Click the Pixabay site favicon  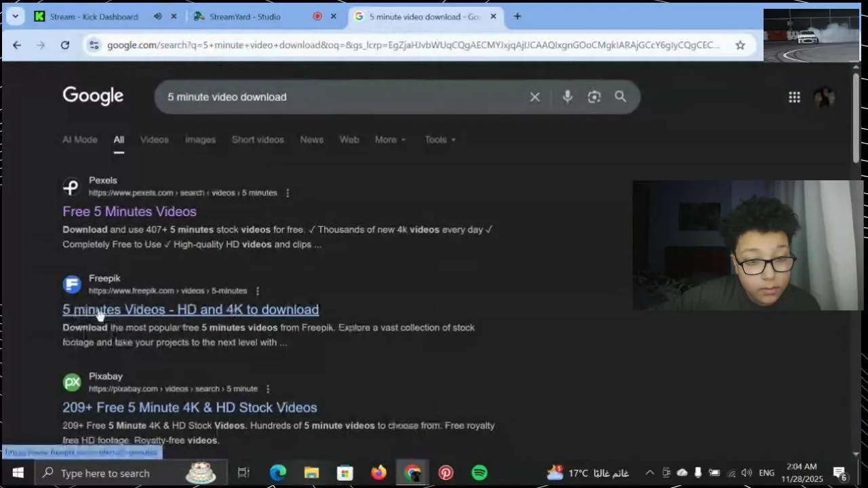(72, 382)
